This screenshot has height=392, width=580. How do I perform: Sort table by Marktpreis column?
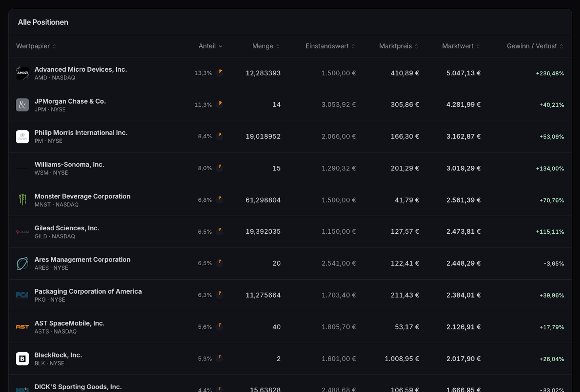pos(399,46)
